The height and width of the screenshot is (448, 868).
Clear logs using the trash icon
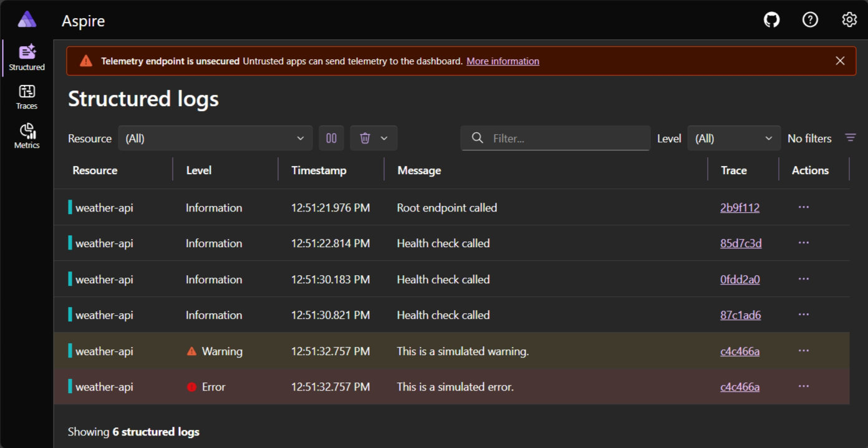[366, 138]
